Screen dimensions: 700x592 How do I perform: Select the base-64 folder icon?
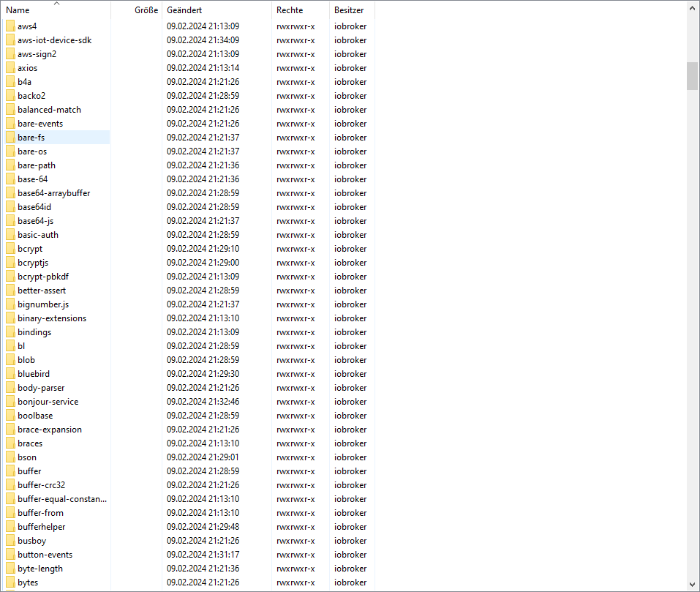point(11,179)
